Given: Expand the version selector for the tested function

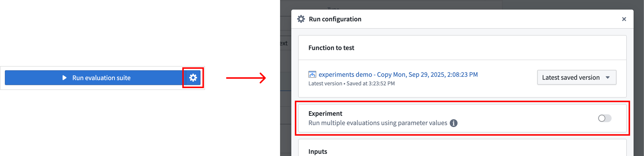Looking at the screenshot, I should 576,77.
